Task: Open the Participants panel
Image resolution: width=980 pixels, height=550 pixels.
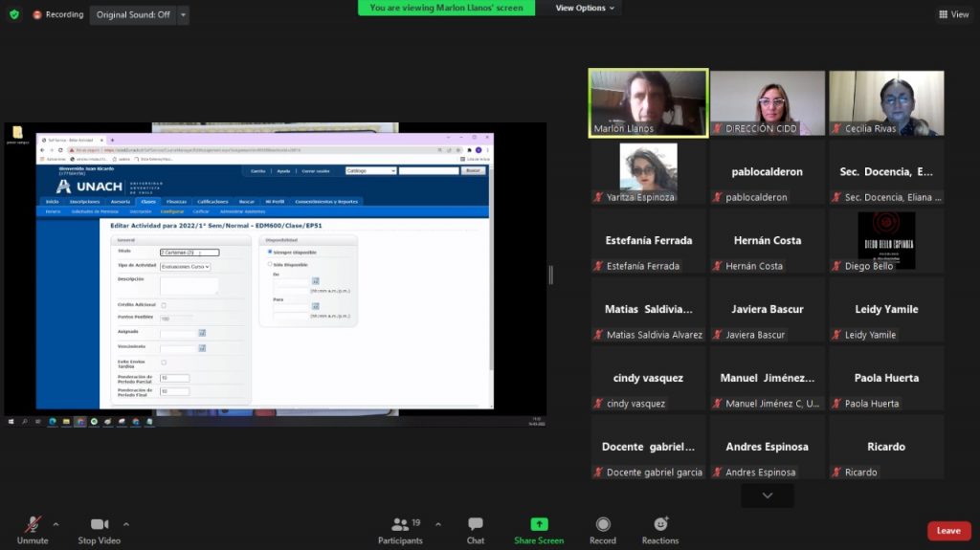Action: tap(401, 524)
